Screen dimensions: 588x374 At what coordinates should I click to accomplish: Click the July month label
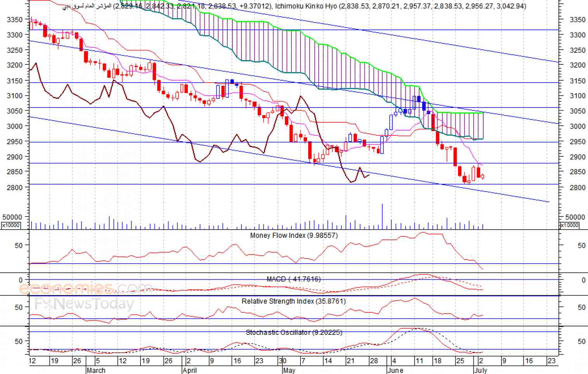tap(480, 370)
